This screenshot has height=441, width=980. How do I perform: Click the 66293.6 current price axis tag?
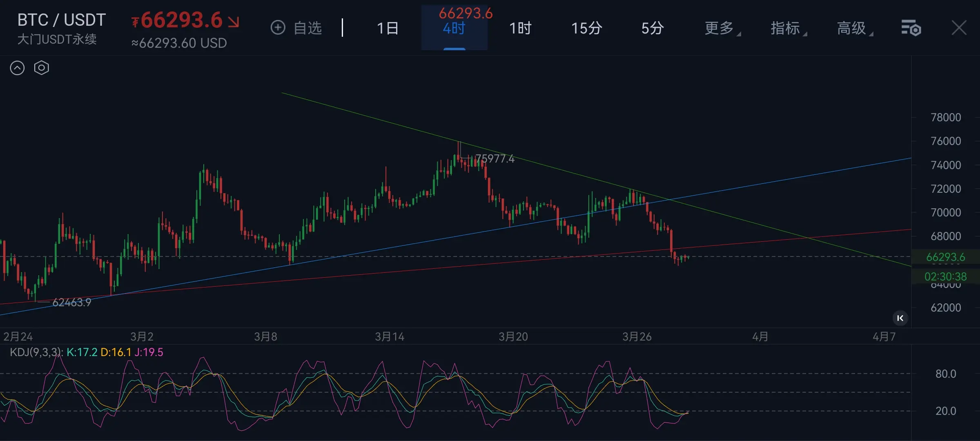(945, 257)
